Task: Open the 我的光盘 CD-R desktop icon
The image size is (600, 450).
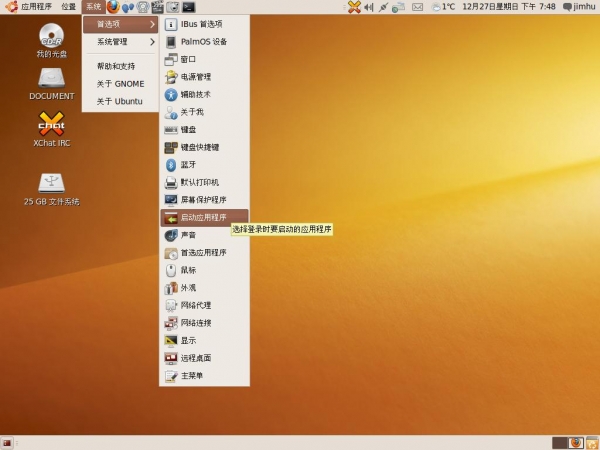Action: pyautogui.click(x=52, y=40)
